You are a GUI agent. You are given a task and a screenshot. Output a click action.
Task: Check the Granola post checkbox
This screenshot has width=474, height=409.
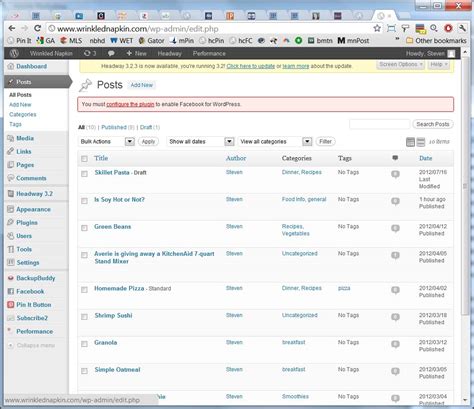pyautogui.click(x=84, y=344)
